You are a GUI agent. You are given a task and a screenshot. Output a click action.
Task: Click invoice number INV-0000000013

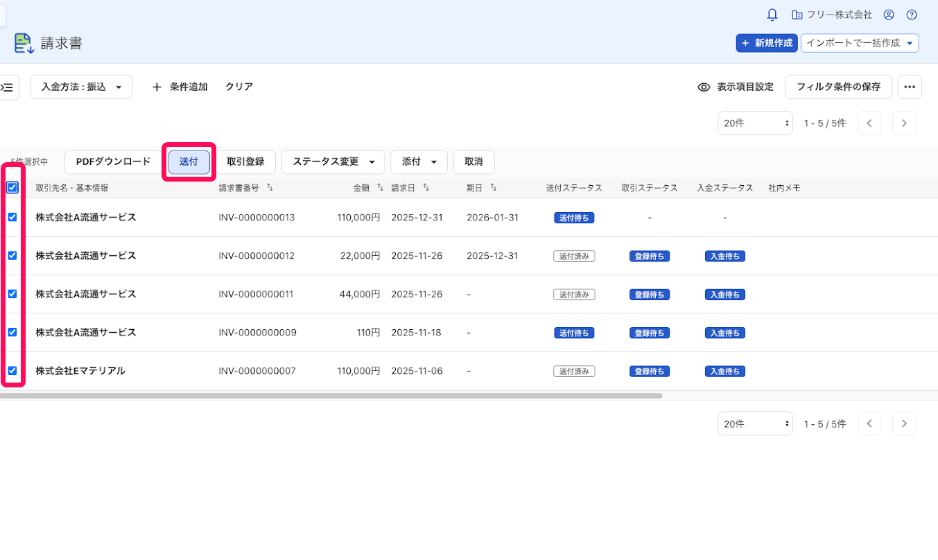(257, 218)
